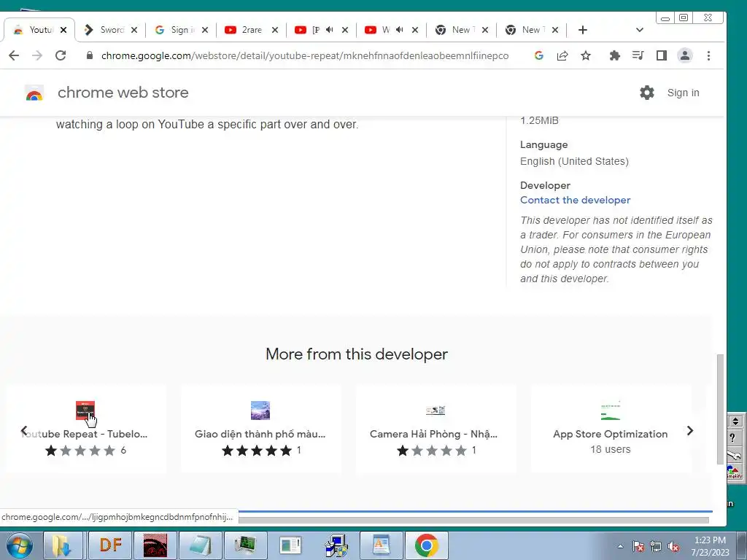Open the Giao diện thành phố màu card
The image size is (747, 560).
click(260, 429)
